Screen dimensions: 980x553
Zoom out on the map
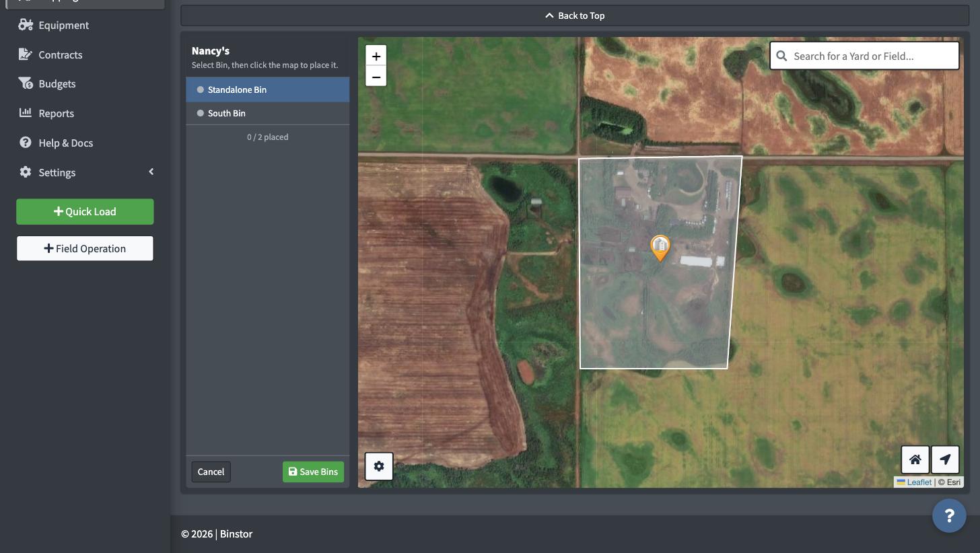pos(376,77)
